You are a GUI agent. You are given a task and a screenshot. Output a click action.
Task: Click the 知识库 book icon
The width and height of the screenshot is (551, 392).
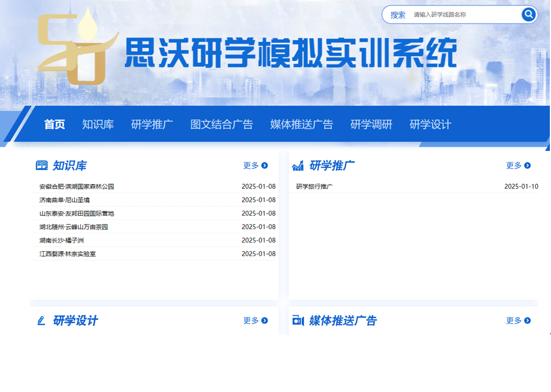[x=42, y=165]
